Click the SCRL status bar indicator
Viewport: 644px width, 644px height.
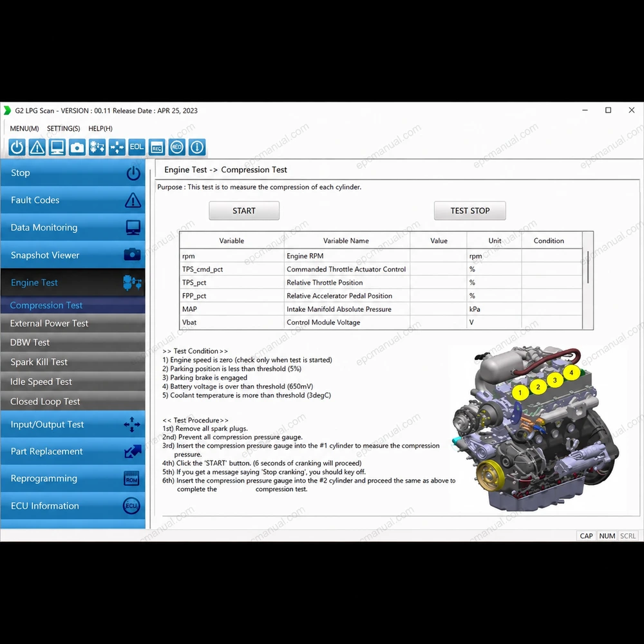click(x=627, y=536)
